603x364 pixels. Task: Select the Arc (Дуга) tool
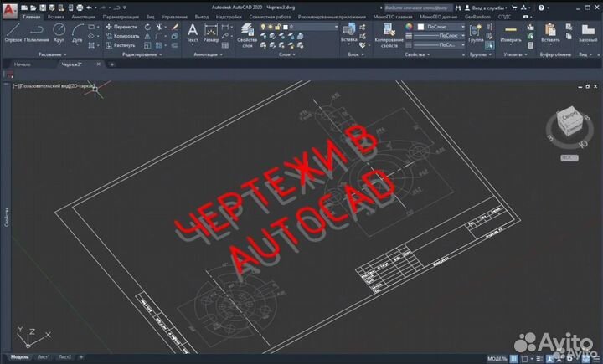click(x=77, y=33)
